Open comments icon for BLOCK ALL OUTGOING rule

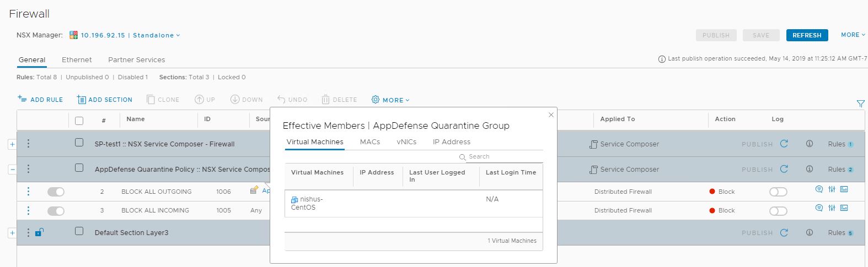[819, 189]
